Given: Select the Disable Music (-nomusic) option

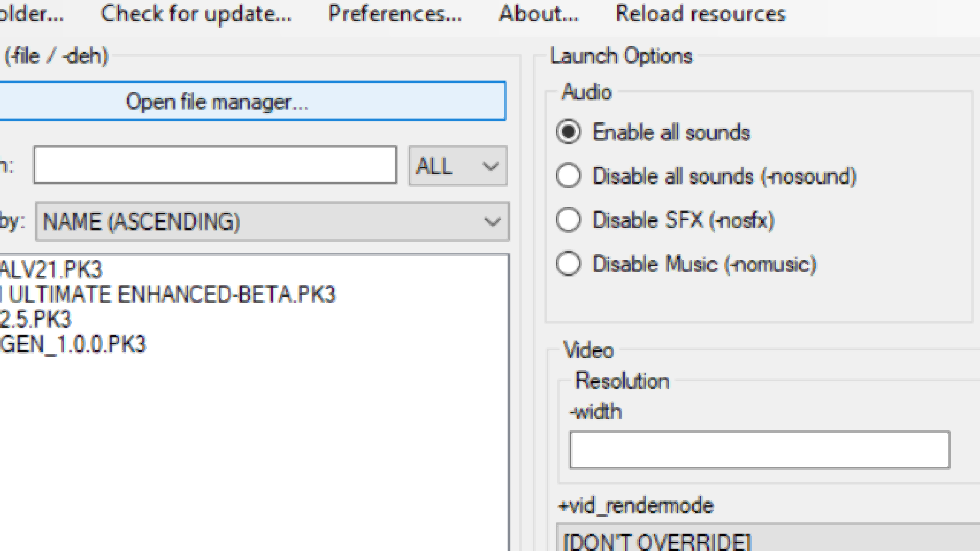Looking at the screenshot, I should [569, 264].
